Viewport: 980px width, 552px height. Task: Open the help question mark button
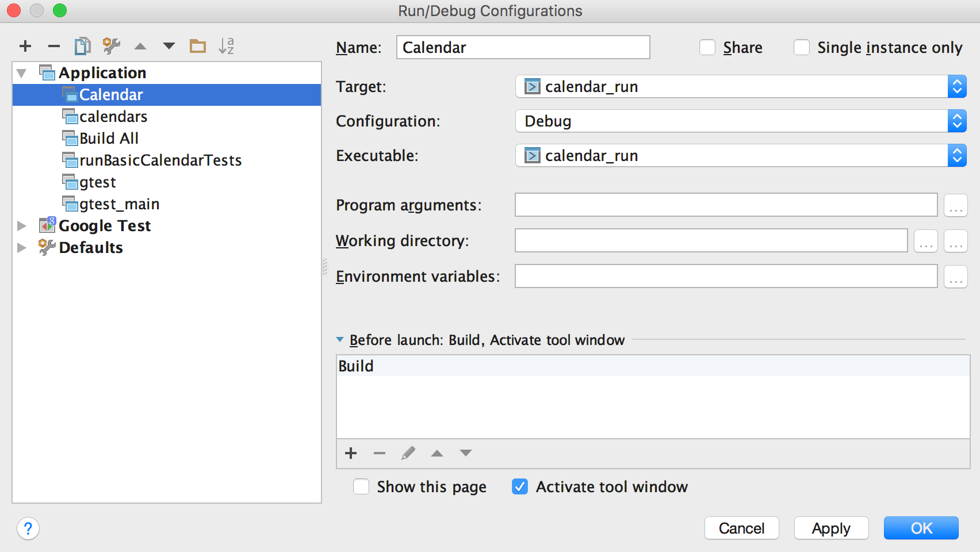(x=28, y=528)
